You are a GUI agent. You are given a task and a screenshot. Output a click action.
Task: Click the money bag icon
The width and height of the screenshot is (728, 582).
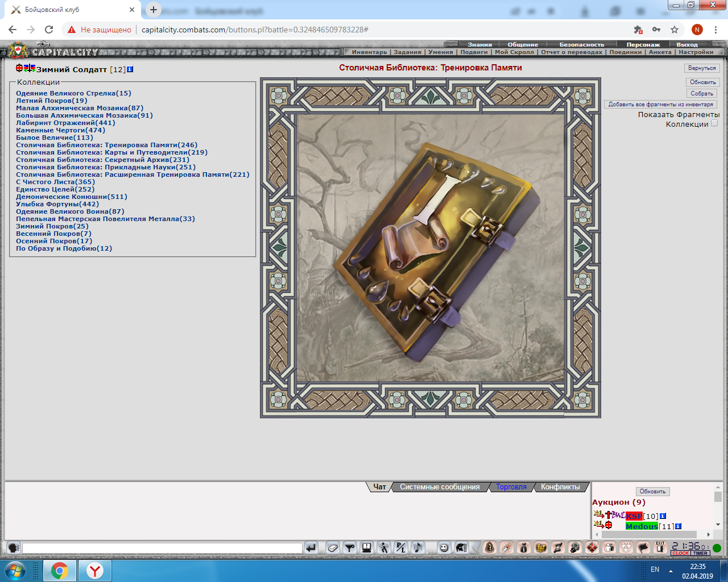coord(524,547)
